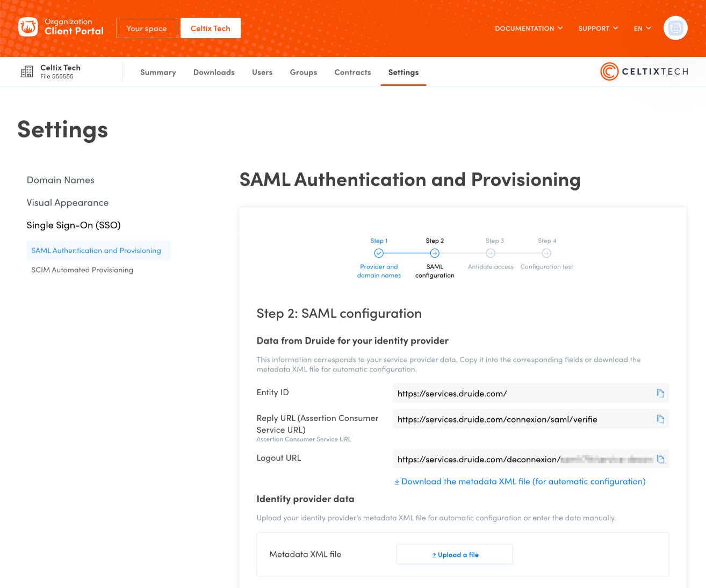Select the Step 2 SAML configuration circle
The height and width of the screenshot is (588, 706).
[x=435, y=253]
